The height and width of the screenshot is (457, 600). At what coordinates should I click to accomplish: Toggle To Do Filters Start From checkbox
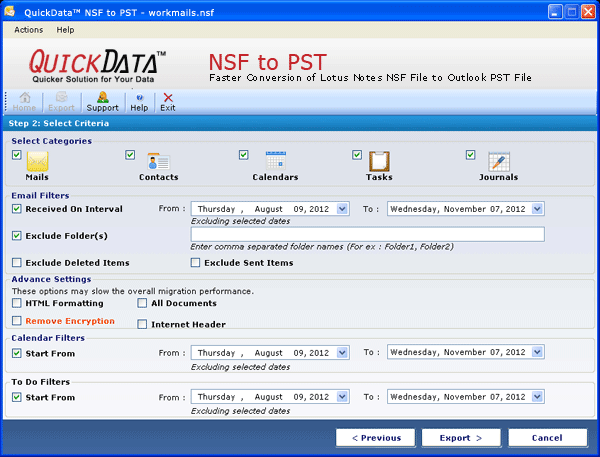pyautogui.click(x=16, y=397)
